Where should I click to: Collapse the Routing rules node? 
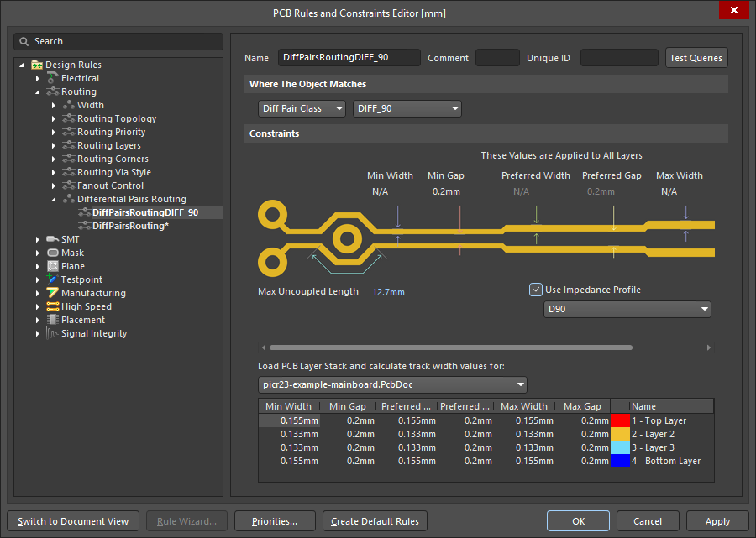click(x=38, y=91)
